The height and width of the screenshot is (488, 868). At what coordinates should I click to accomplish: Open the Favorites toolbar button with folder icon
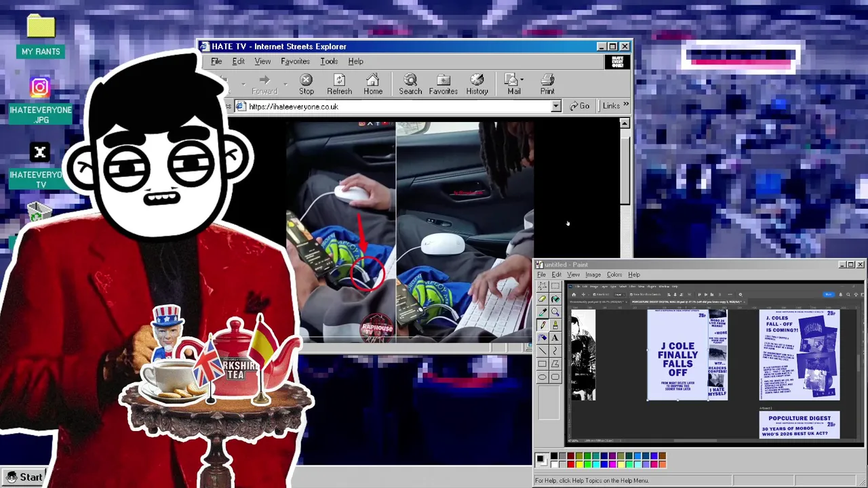point(443,84)
